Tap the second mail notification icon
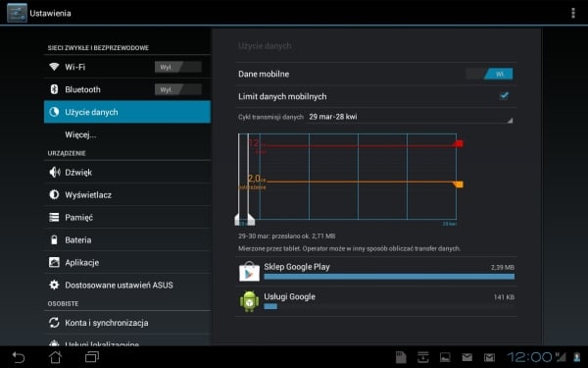588x368 pixels. coord(489,357)
